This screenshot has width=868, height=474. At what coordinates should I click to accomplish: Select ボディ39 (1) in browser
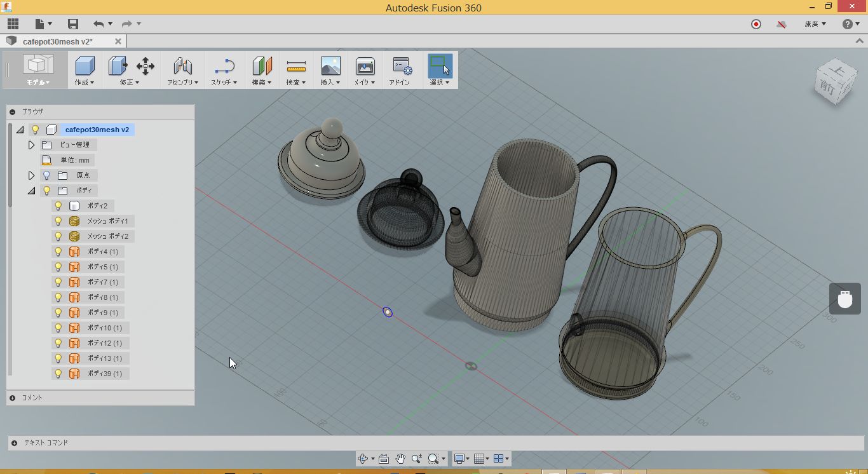pos(104,374)
